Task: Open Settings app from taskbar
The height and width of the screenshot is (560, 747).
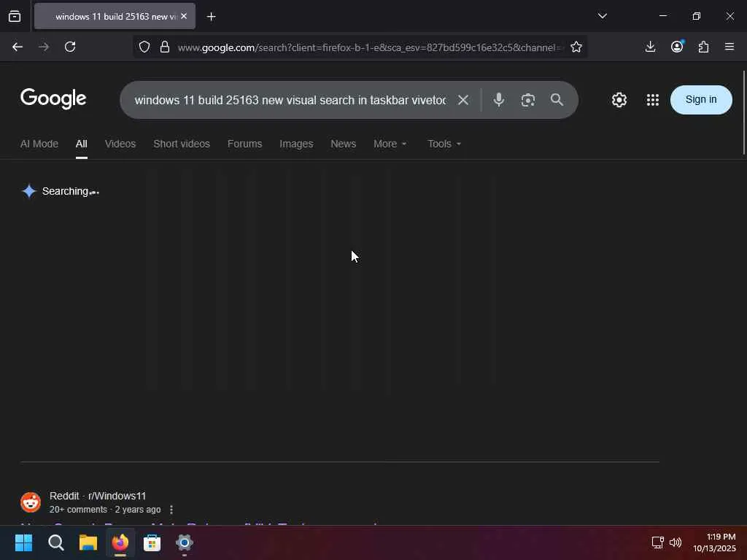Action: coord(185,542)
